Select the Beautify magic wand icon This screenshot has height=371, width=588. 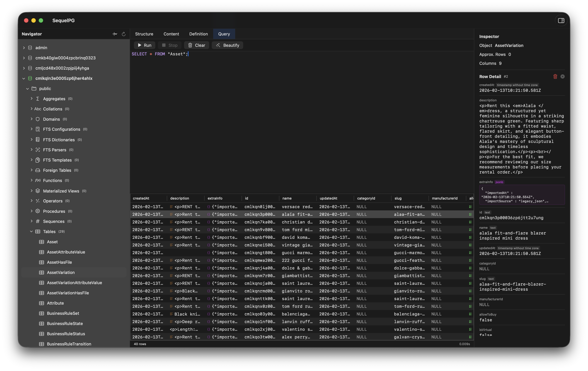[x=218, y=45]
